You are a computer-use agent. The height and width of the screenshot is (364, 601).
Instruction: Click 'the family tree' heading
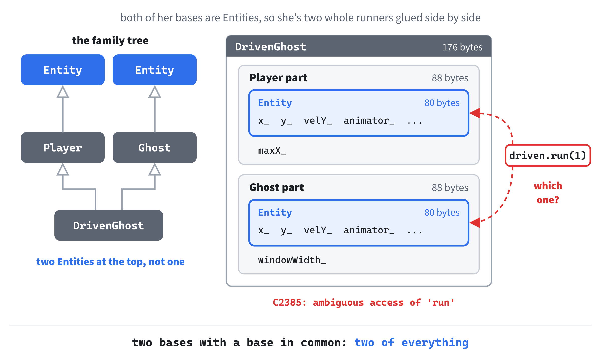tap(110, 41)
